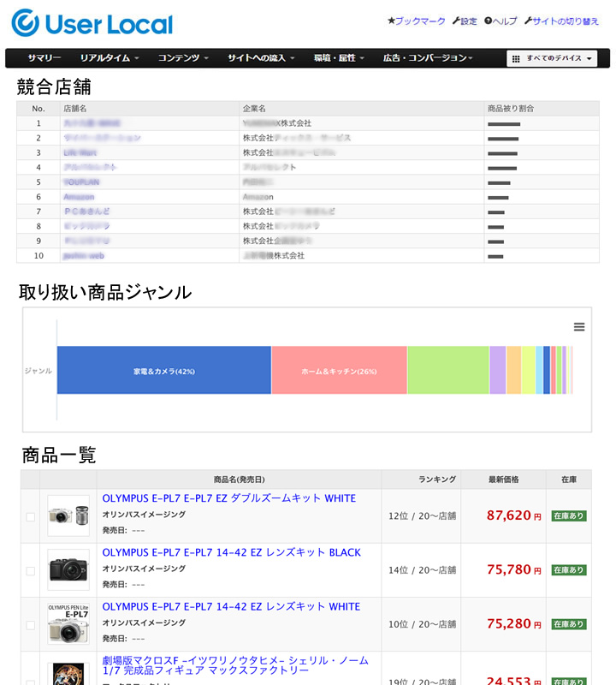The image size is (616, 685).
Task: Expand the リアルタイム menu
Action: click(110, 58)
